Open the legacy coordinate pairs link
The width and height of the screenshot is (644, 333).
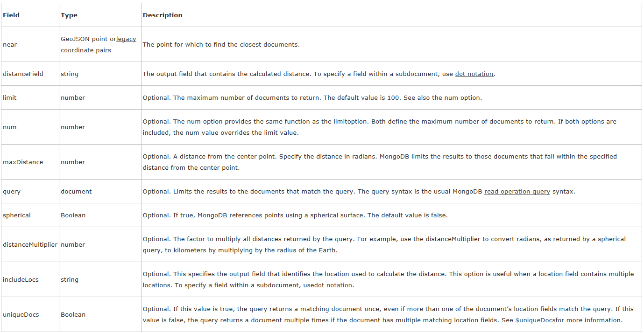99,45
